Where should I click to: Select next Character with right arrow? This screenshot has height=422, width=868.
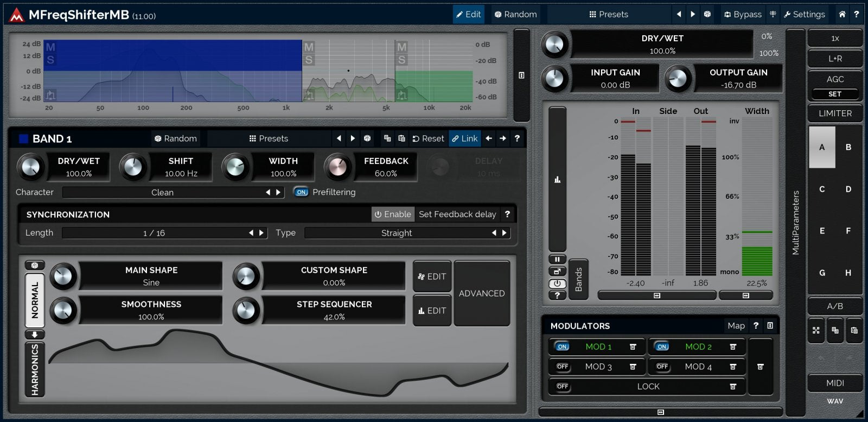278,192
